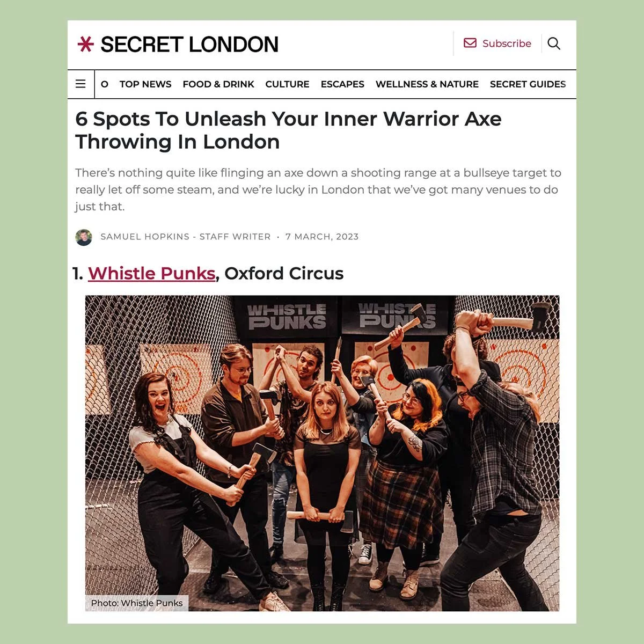The width and height of the screenshot is (644, 644).
Task: Open the Top News section
Action: (145, 84)
